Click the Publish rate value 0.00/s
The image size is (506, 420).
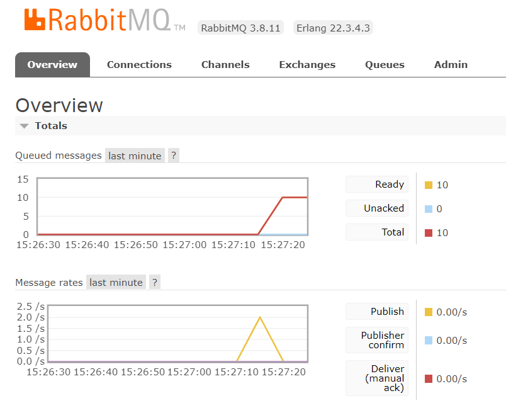[x=451, y=312]
